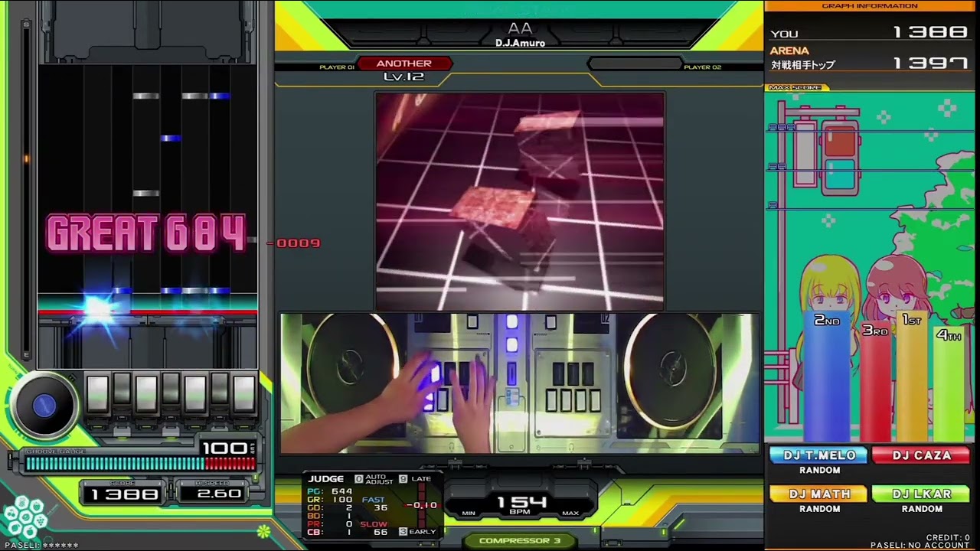Click the DJ CAZA player badge
Viewport: 980px width, 551px height.
coord(922,455)
